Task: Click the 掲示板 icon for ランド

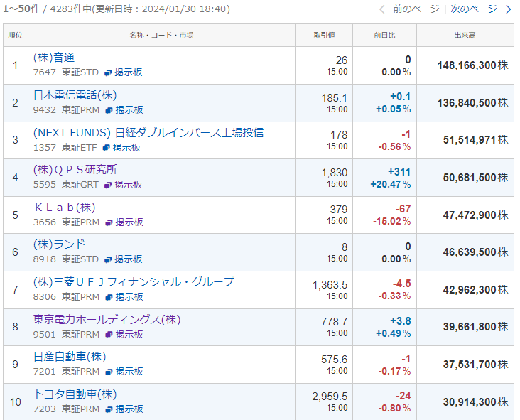Action: coord(108,259)
